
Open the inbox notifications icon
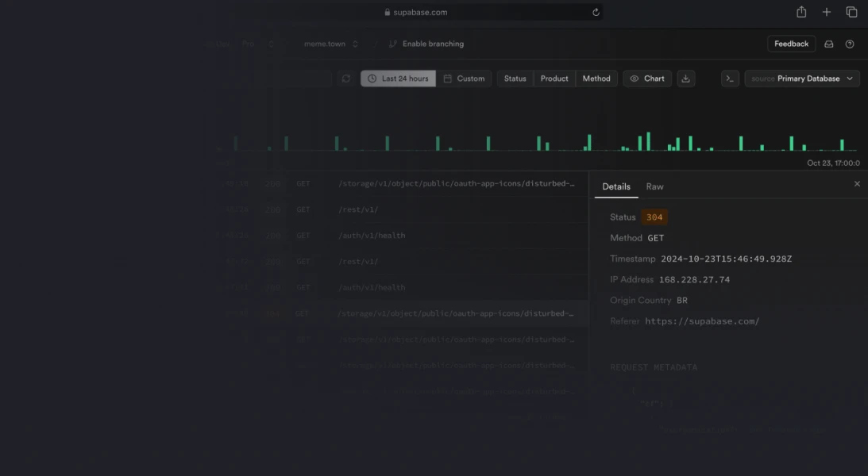point(828,44)
